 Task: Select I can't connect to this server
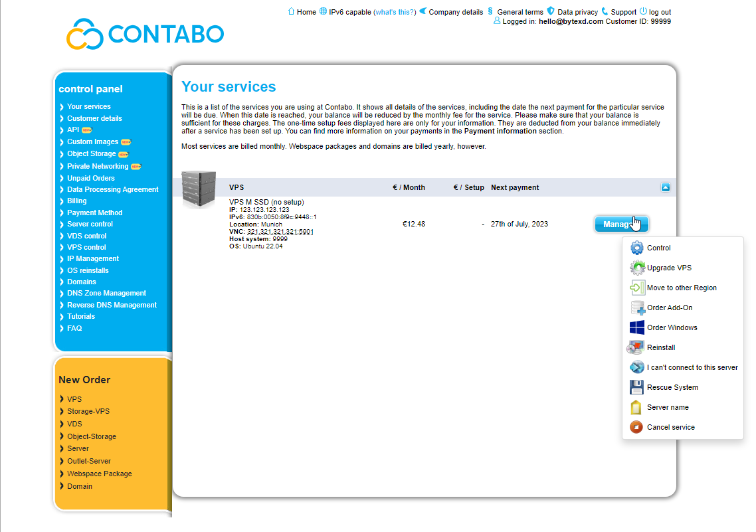692,367
